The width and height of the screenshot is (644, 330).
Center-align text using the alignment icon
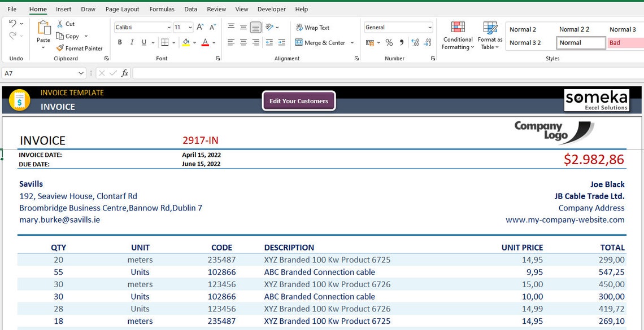tap(243, 42)
